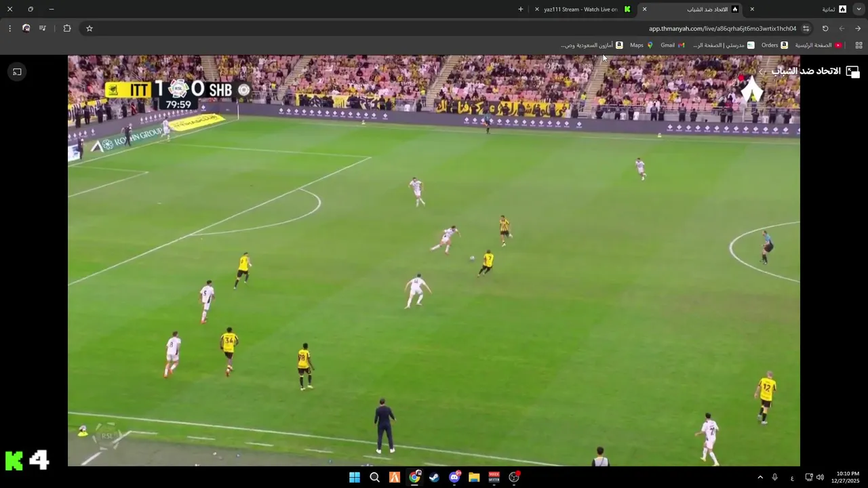
Task: Open the Windows Start menu
Action: [355, 477]
